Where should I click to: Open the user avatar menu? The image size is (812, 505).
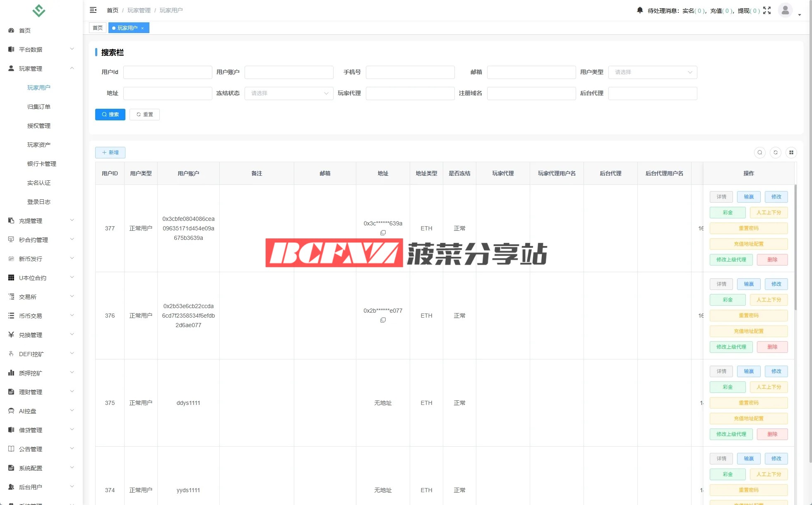pyautogui.click(x=785, y=10)
